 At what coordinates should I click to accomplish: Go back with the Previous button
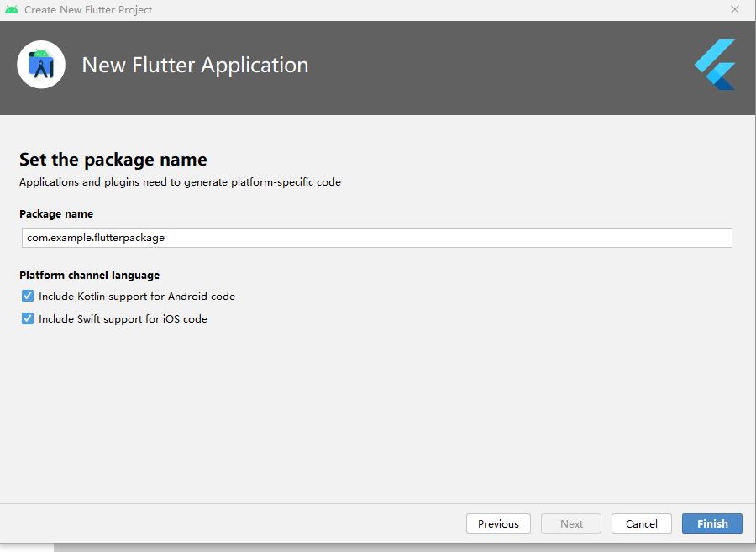498,523
